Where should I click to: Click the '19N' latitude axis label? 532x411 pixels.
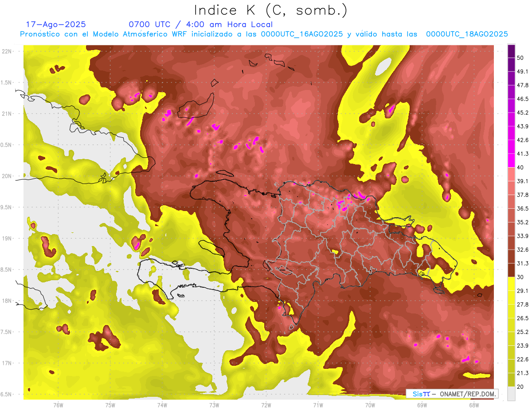coord(6,239)
